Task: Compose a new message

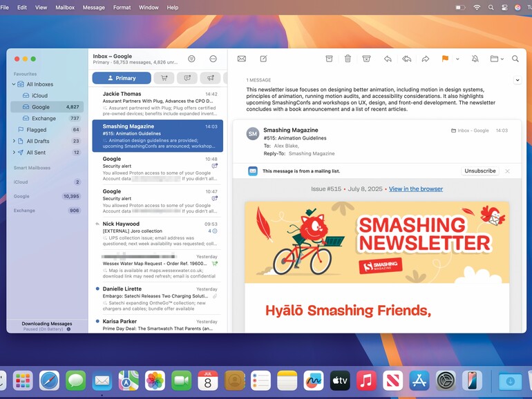Action: [264, 59]
